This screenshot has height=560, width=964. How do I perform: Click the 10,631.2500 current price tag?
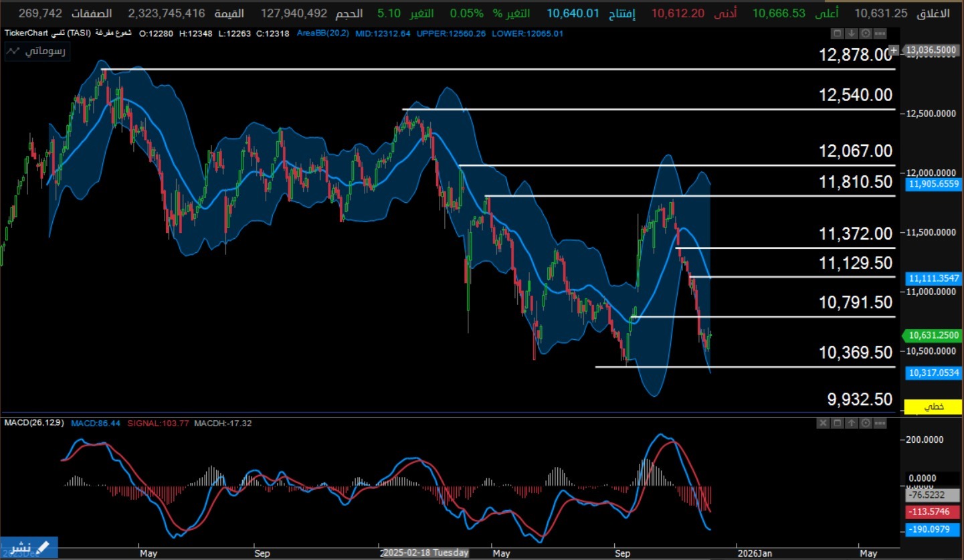click(x=933, y=335)
